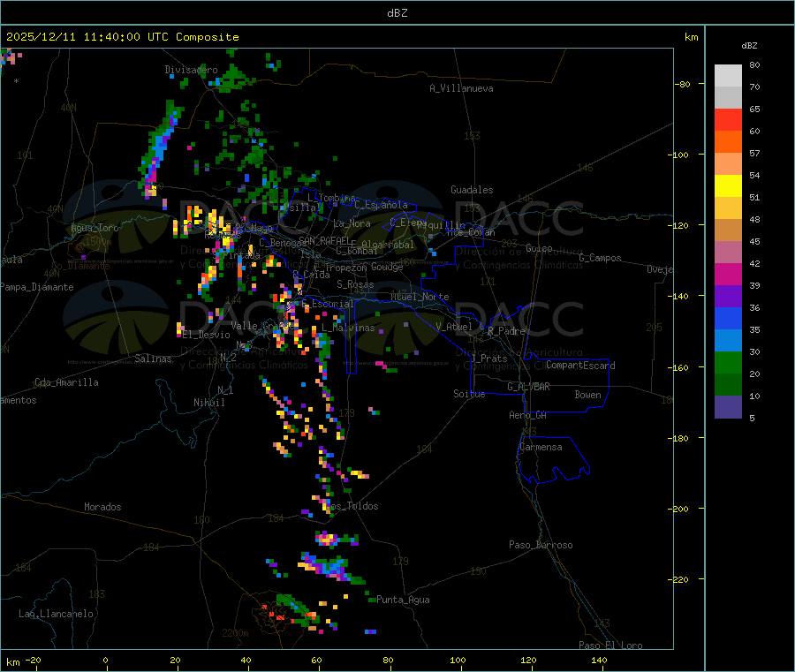Screen dimensions: 795x672
Task: Click the 'Lag.Llancanelo' label
Action: click(x=56, y=614)
